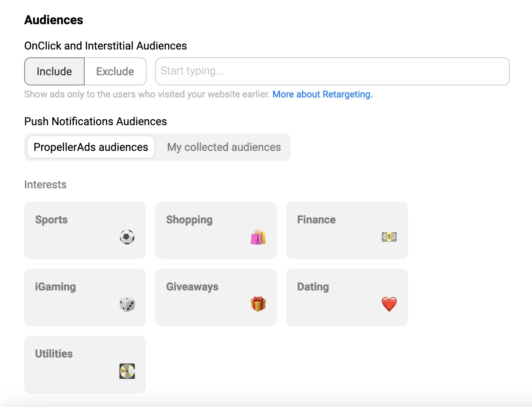Click the disc icon on Utilities

coord(127,371)
